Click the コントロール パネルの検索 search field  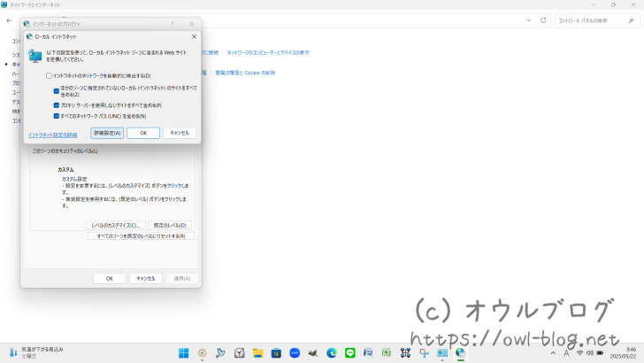click(588, 19)
